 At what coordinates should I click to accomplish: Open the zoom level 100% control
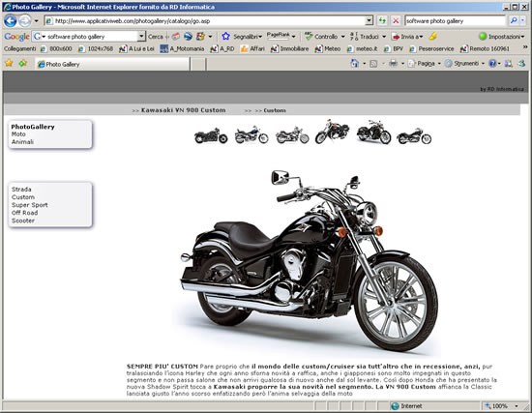pos(501,406)
